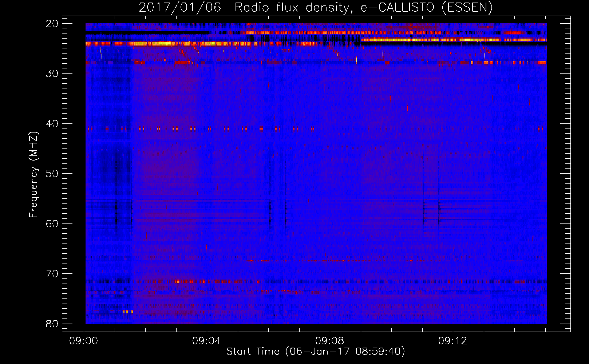Click the "09:12" time tick label

tap(452, 341)
